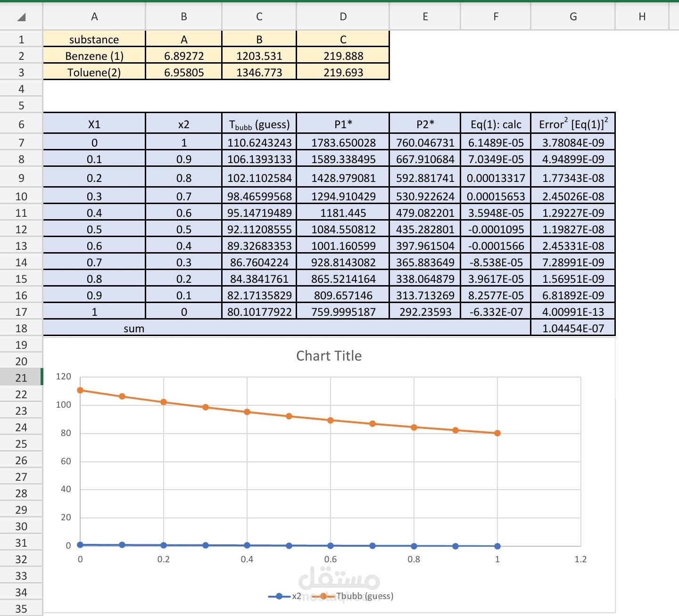The image size is (679, 616).
Task: Click the Tbubb (guess) legend entry
Action: tap(353, 596)
